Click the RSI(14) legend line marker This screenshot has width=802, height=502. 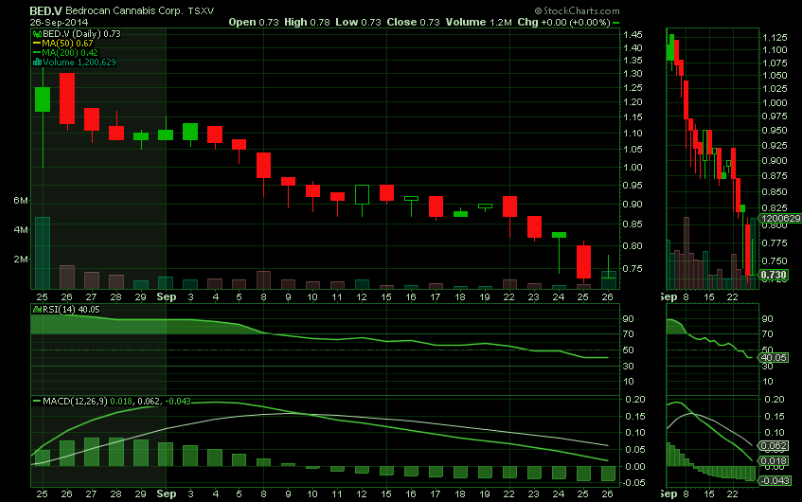(34, 310)
